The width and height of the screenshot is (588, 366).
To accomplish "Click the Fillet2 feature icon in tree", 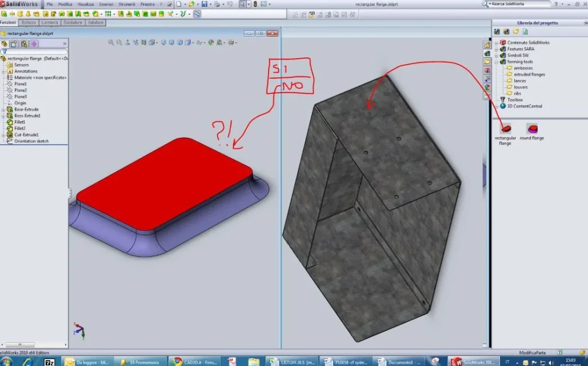I will pyautogui.click(x=10, y=128).
